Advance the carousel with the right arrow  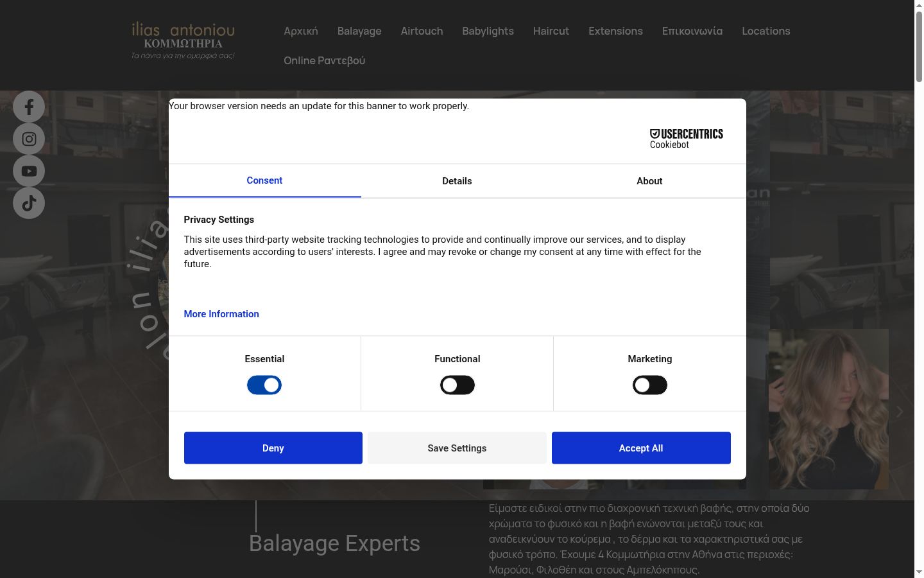point(900,412)
